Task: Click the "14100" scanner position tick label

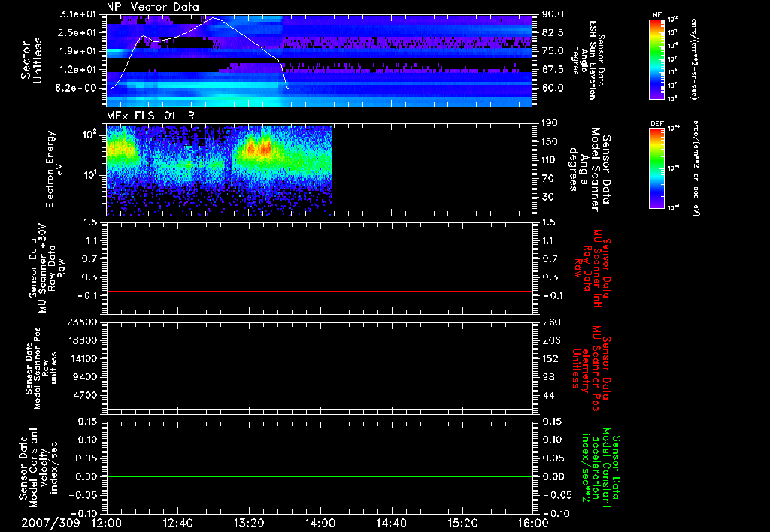Action: coord(82,358)
